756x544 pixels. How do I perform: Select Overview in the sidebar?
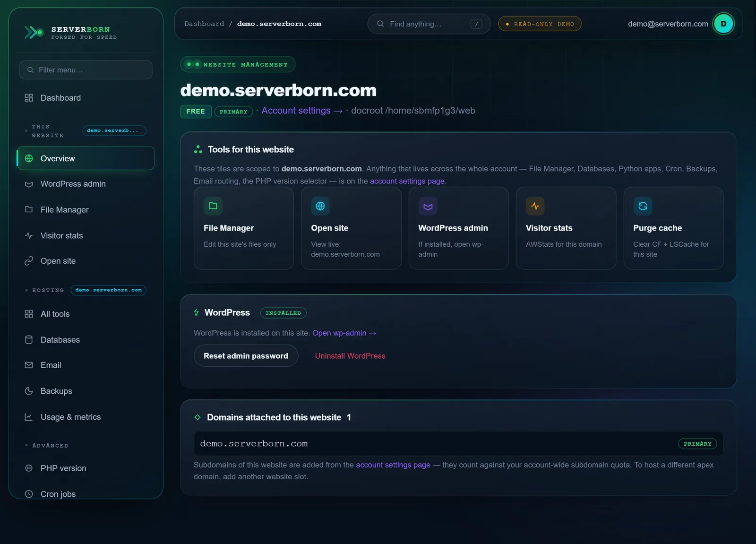point(86,158)
